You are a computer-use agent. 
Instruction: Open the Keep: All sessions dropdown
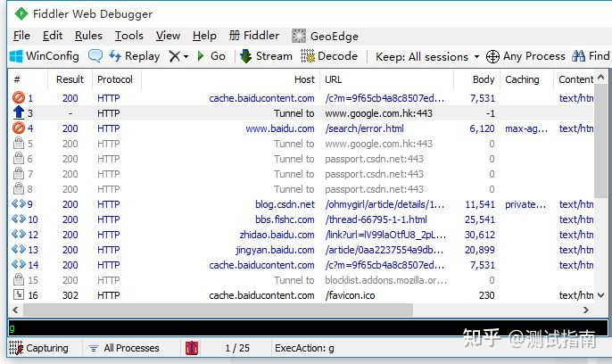point(427,57)
